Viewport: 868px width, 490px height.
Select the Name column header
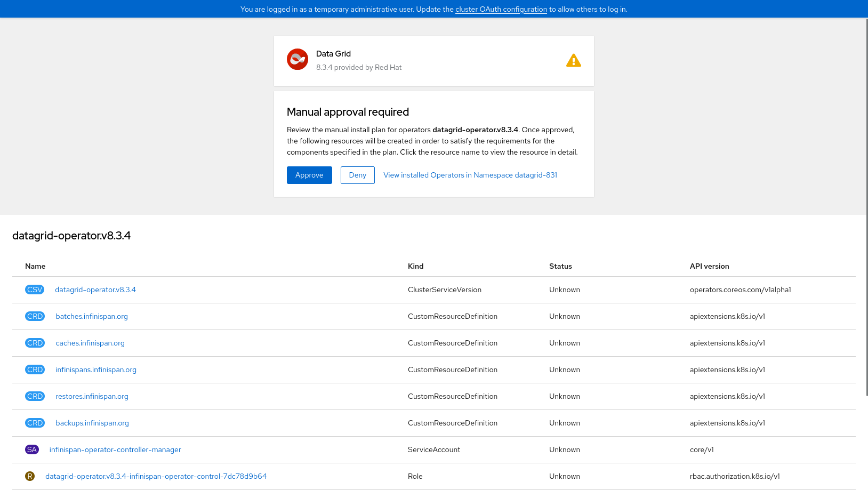pyautogui.click(x=35, y=266)
